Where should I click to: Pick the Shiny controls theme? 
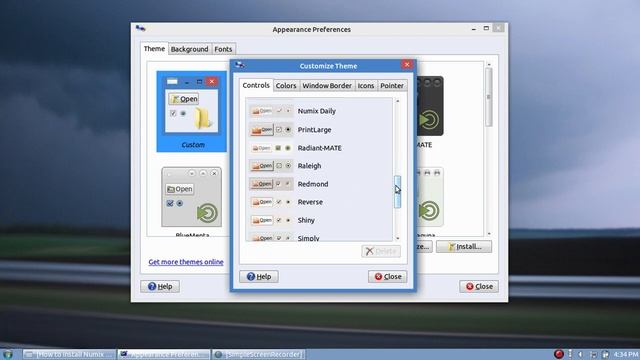pyautogui.click(x=319, y=220)
